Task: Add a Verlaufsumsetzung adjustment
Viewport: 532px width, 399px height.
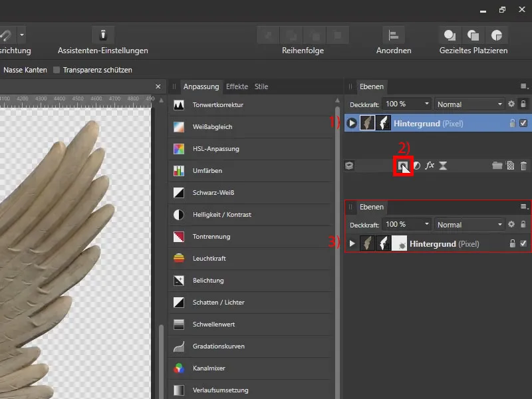Action: (251, 390)
